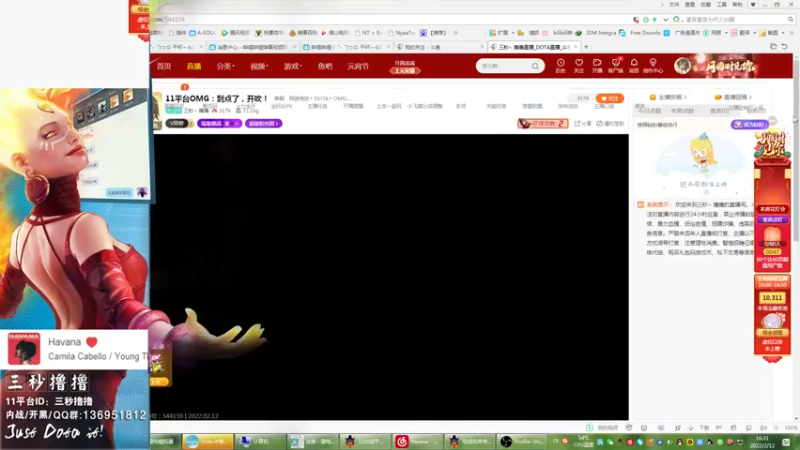Open the 截图 screenshot dropdown in the toolbar
Image resolution: width=800 pixels, height=450 pixels.
772,33
